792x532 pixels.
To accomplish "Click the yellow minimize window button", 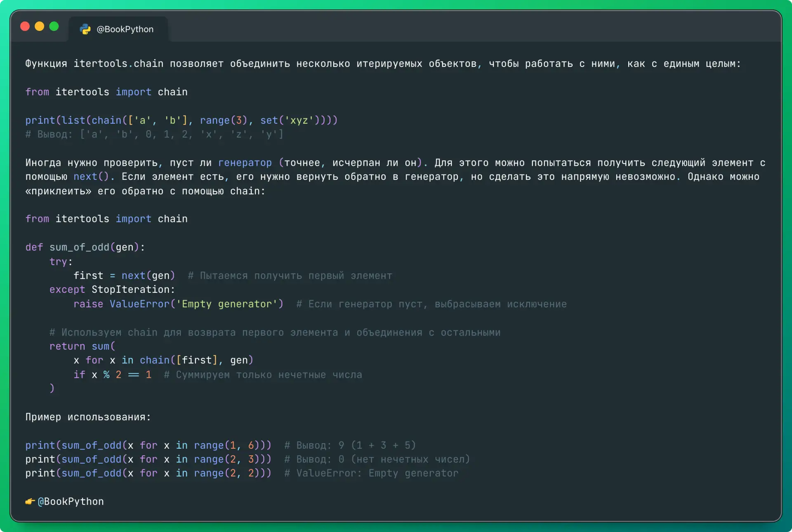I will pyautogui.click(x=40, y=26).
